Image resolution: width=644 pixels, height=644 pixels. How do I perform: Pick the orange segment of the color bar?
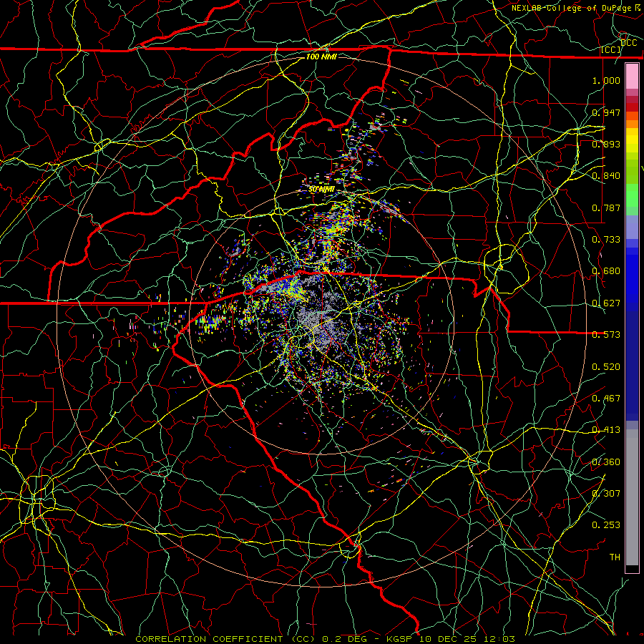pos(632,124)
